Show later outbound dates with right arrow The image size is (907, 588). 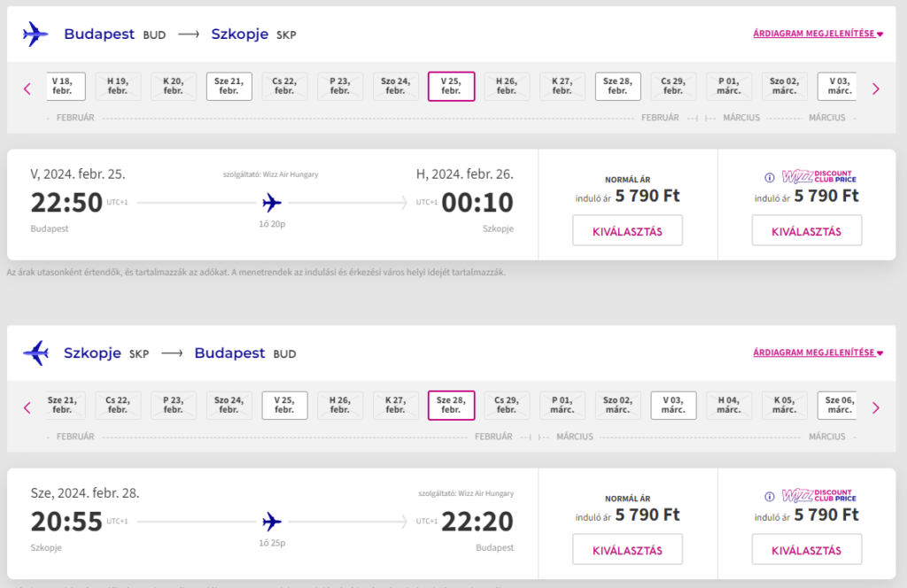click(876, 89)
